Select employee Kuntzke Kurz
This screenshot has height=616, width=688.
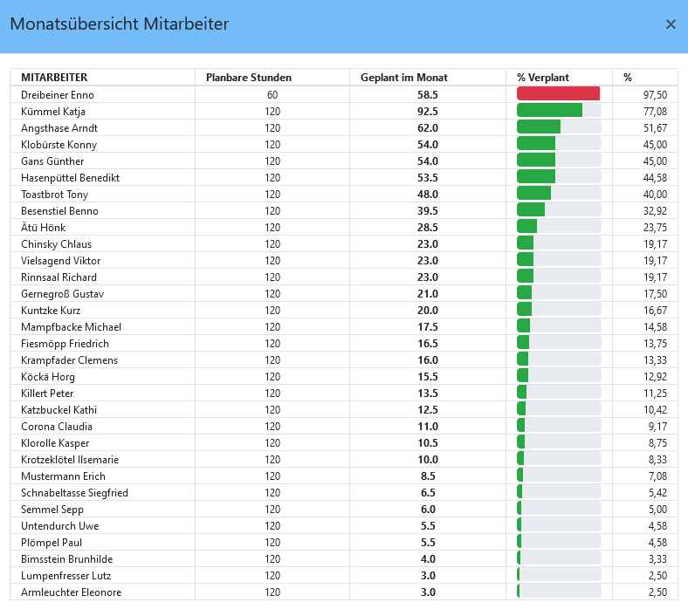coord(51,311)
